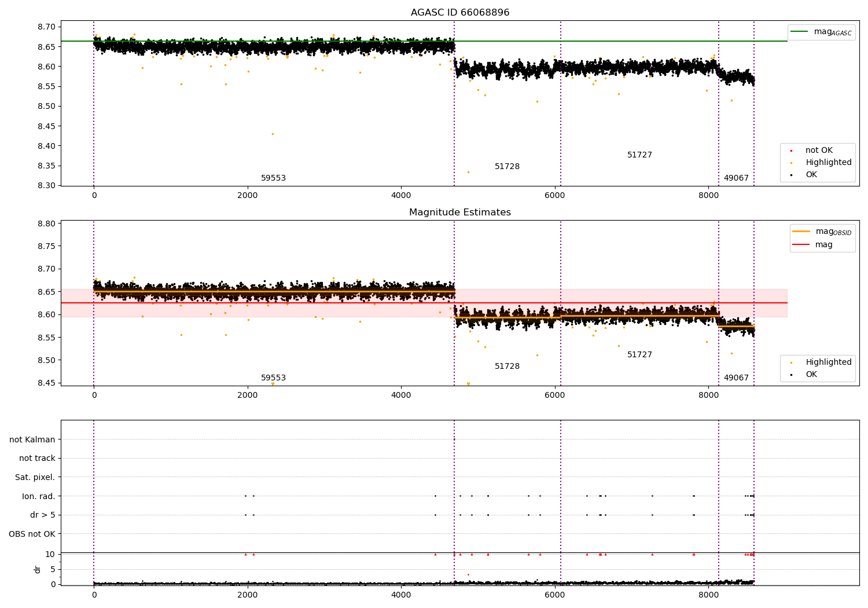Click the orange Highlighted marker in the top legend
The width and height of the screenshot is (868, 608).
(x=792, y=163)
